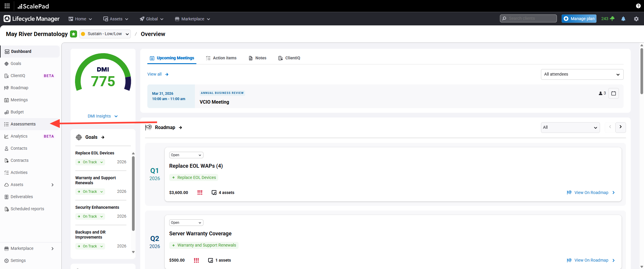Open the Marketplace top menu
The width and height of the screenshot is (644, 269).
pos(193,19)
